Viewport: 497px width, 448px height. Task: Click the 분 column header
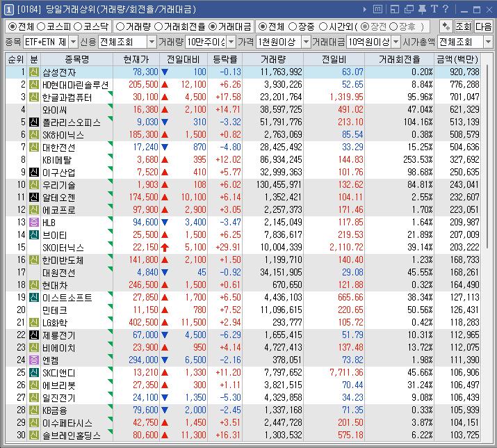34,59
